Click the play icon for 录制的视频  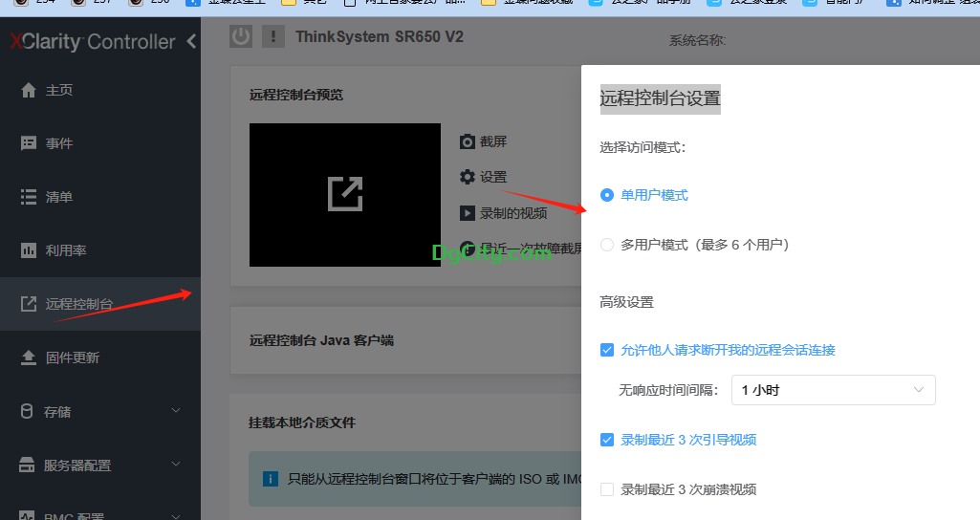(468, 213)
